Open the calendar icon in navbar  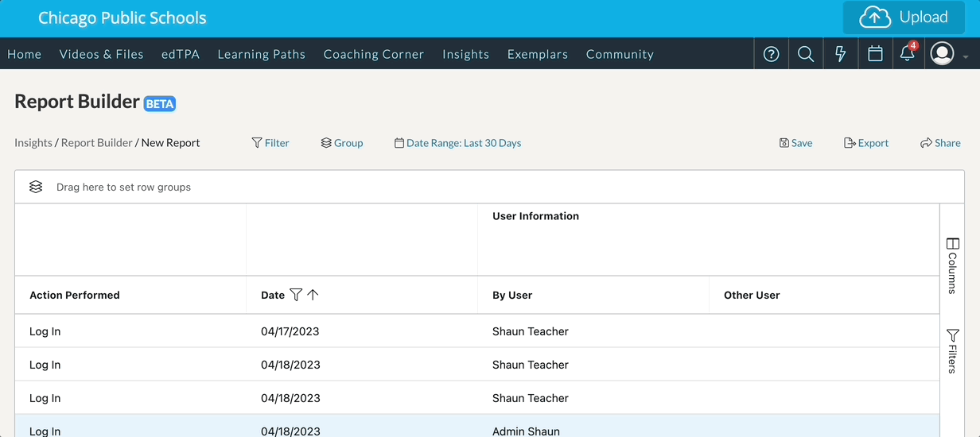[x=875, y=54]
